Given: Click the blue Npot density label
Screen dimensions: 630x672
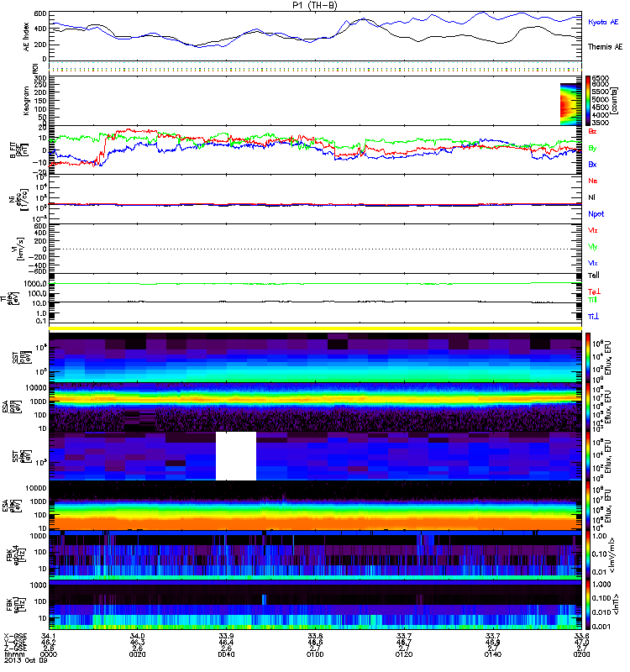Looking at the screenshot, I should click(x=596, y=213).
